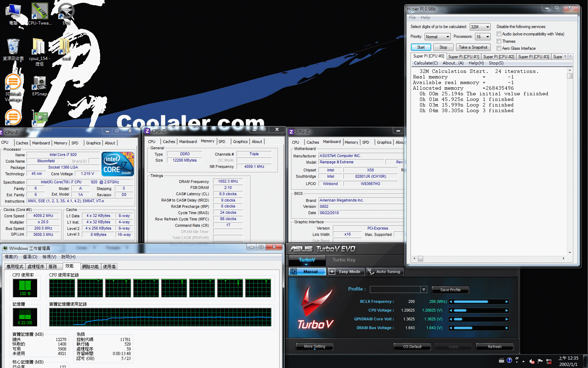Decrease QPI/DRAM Core Volt with left arrow
Image resolution: width=588 pixels, height=368 pixels.
pos(451,319)
